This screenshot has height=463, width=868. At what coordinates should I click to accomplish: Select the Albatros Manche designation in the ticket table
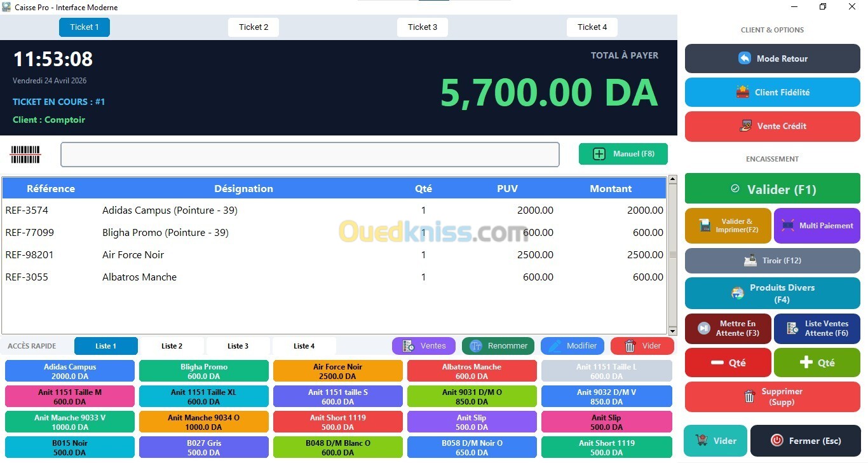click(140, 277)
